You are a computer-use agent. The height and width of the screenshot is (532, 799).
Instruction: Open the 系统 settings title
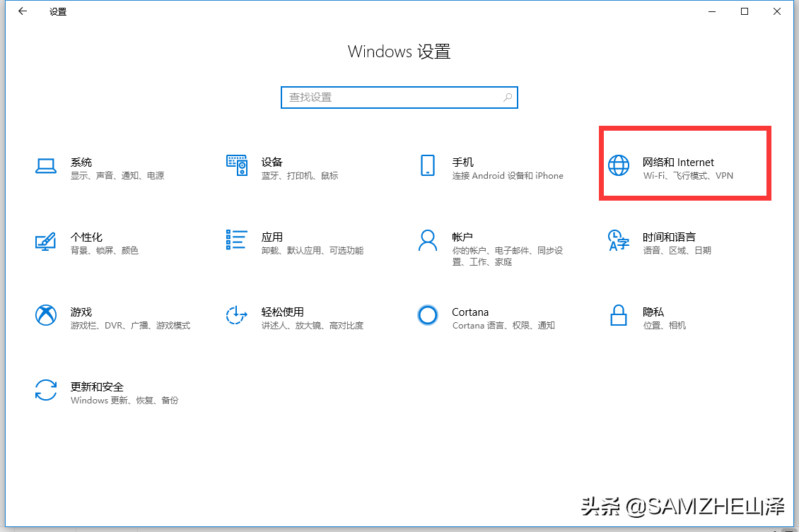tap(81, 162)
